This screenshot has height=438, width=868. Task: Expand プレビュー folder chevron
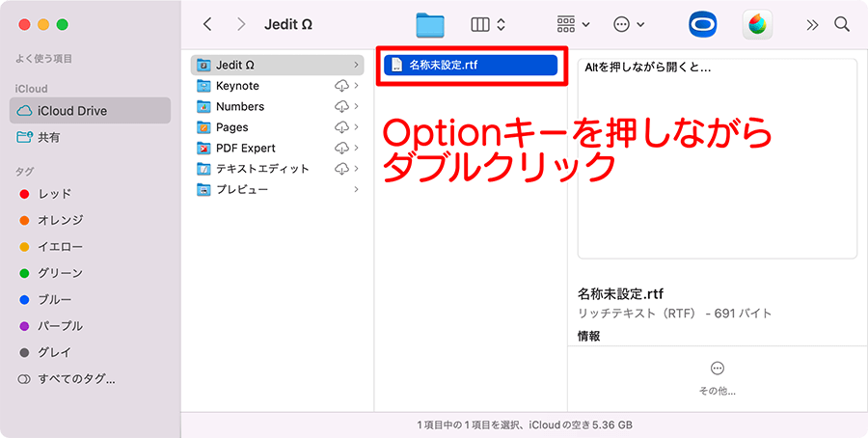[x=356, y=189]
